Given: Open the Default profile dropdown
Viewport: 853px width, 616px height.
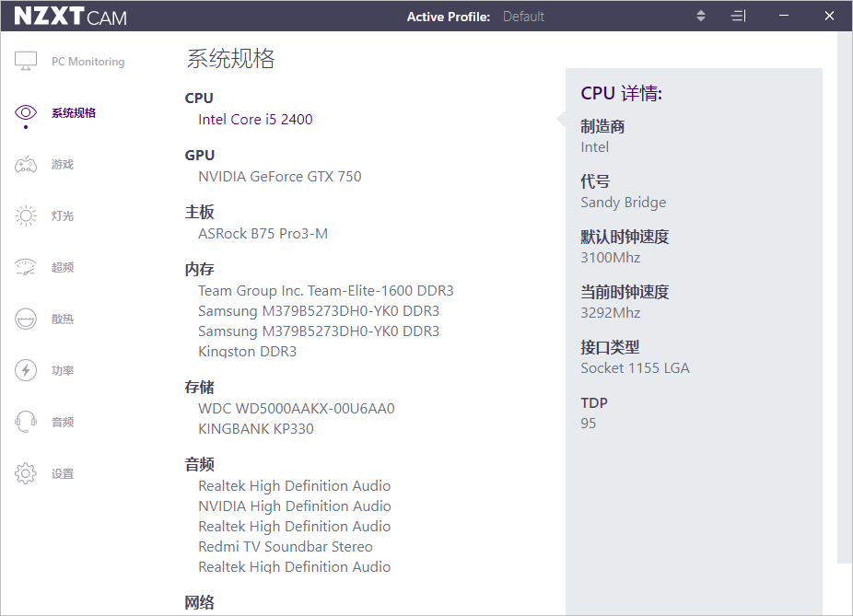Looking at the screenshot, I should (x=523, y=17).
